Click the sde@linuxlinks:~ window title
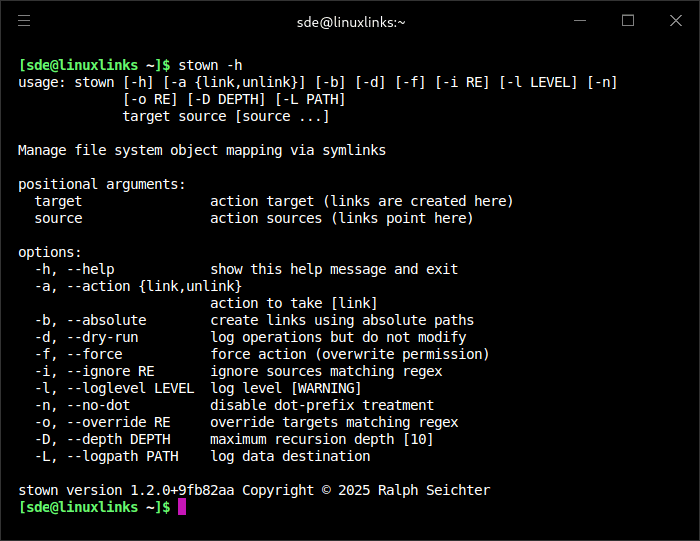Image resolution: width=700 pixels, height=541 pixels. point(351,21)
